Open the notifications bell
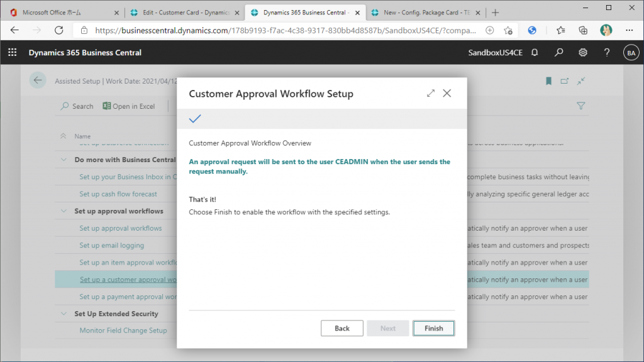The width and height of the screenshot is (644, 362). (x=535, y=53)
